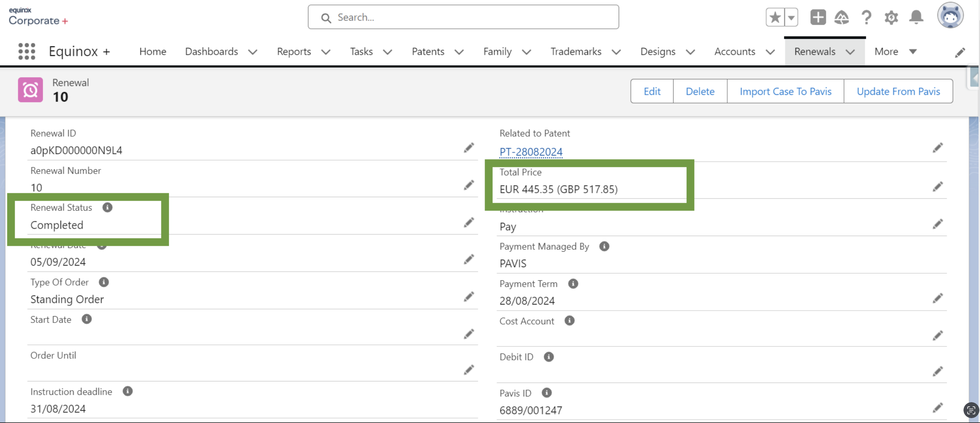Click the pencil icon beside Renewal Status
Image resolution: width=980 pixels, height=423 pixels.
pyautogui.click(x=469, y=222)
